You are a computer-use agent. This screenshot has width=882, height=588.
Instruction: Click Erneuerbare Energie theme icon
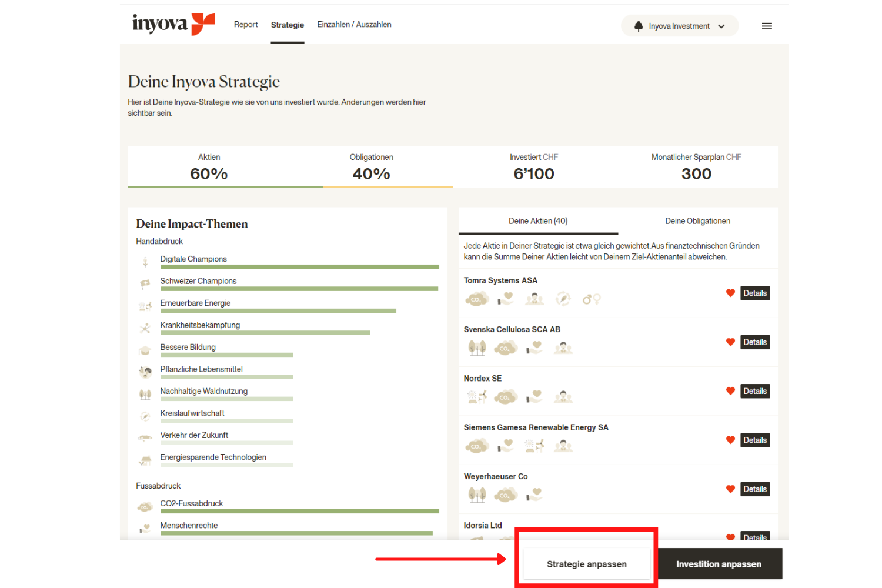click(145, 306)
